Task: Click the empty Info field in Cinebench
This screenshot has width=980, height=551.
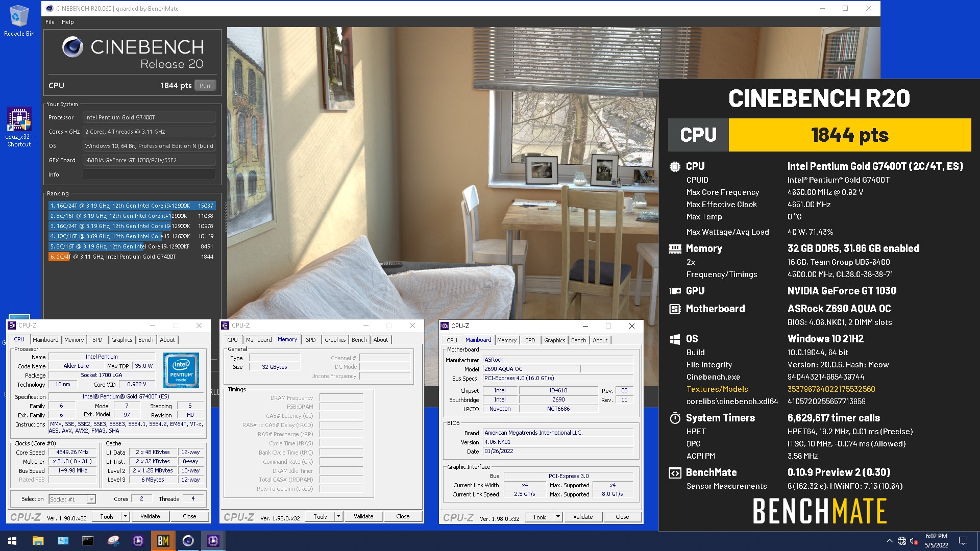Action: pos(149,174)
